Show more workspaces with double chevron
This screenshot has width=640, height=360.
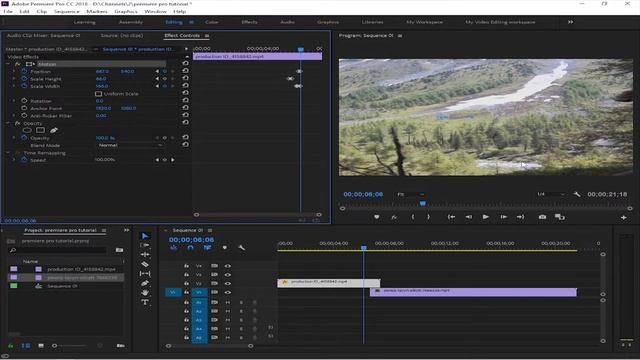tap(571, 22)
